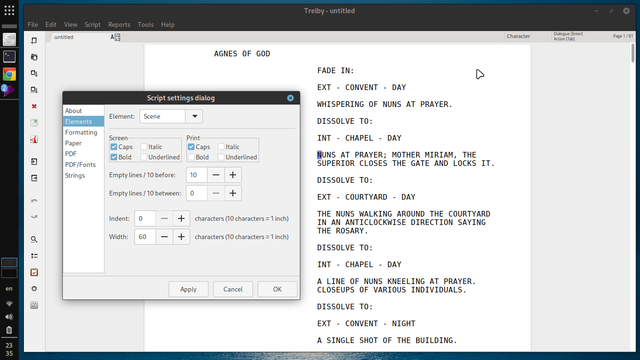
Task: Open the Reports menu
Action: 119,24
